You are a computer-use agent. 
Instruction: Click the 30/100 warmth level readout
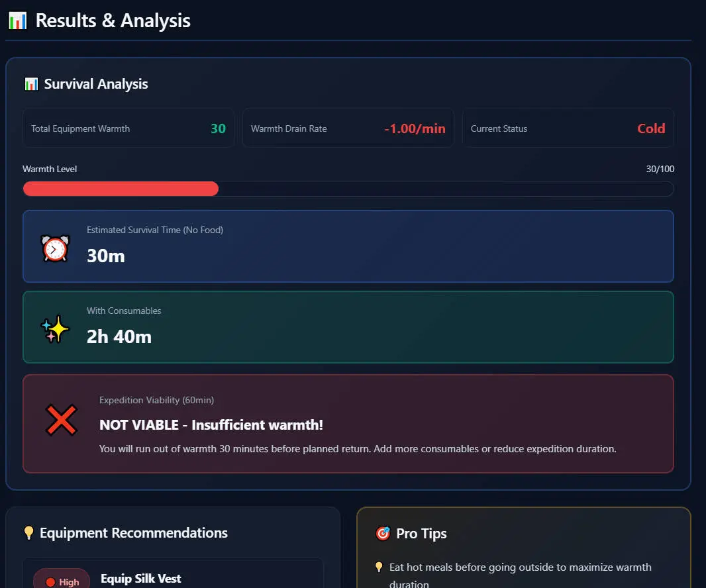[660, 170]
